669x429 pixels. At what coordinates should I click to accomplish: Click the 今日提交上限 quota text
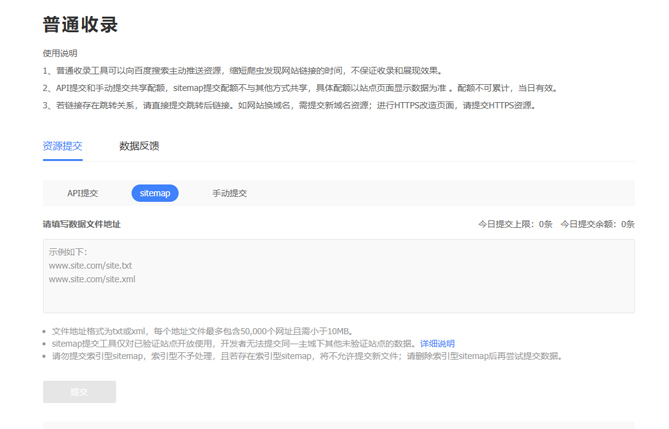pos(514,224)
